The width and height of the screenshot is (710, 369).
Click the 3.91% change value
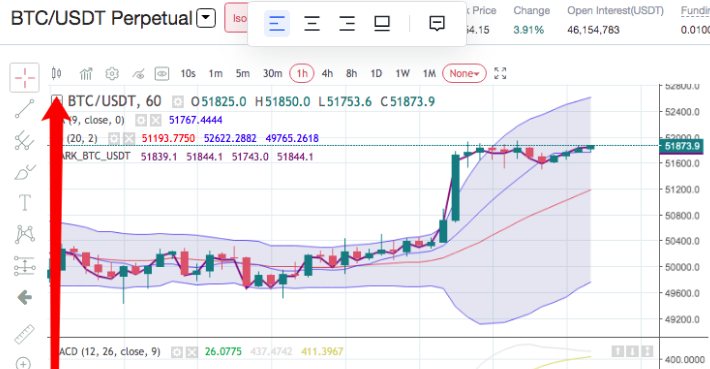click(528, 30)
